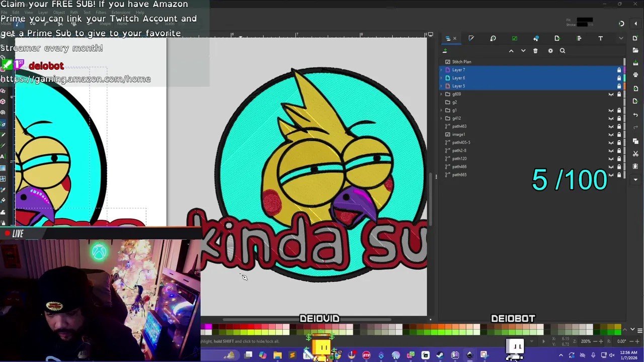Screen dimensions: 644x362
Task: Open the Fill and Stroke panel tab
Action: tap(471, 38)
